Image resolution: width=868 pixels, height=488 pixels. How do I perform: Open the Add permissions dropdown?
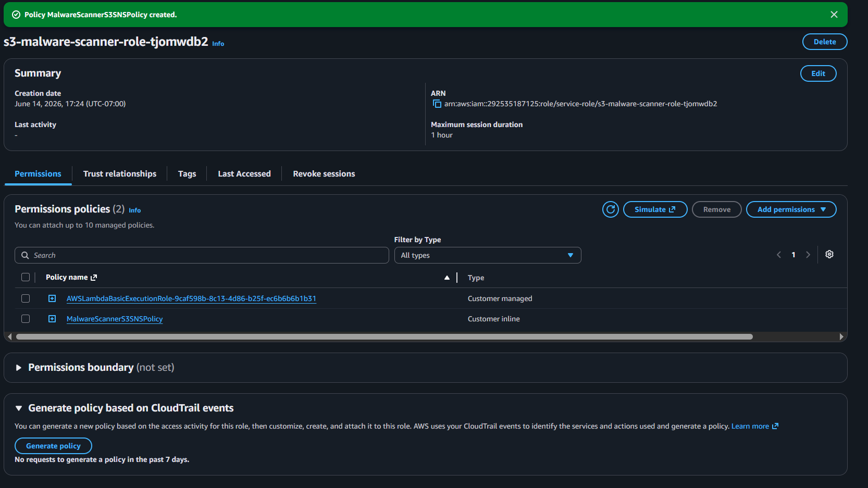[791, 209]
